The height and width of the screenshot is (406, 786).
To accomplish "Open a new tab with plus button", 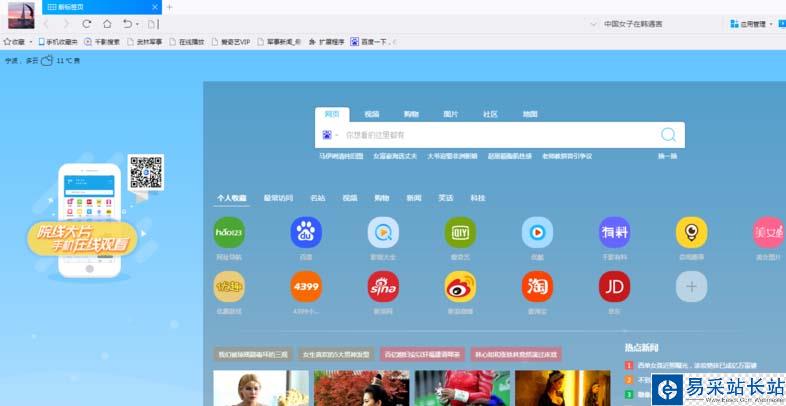I will [169, 7].
